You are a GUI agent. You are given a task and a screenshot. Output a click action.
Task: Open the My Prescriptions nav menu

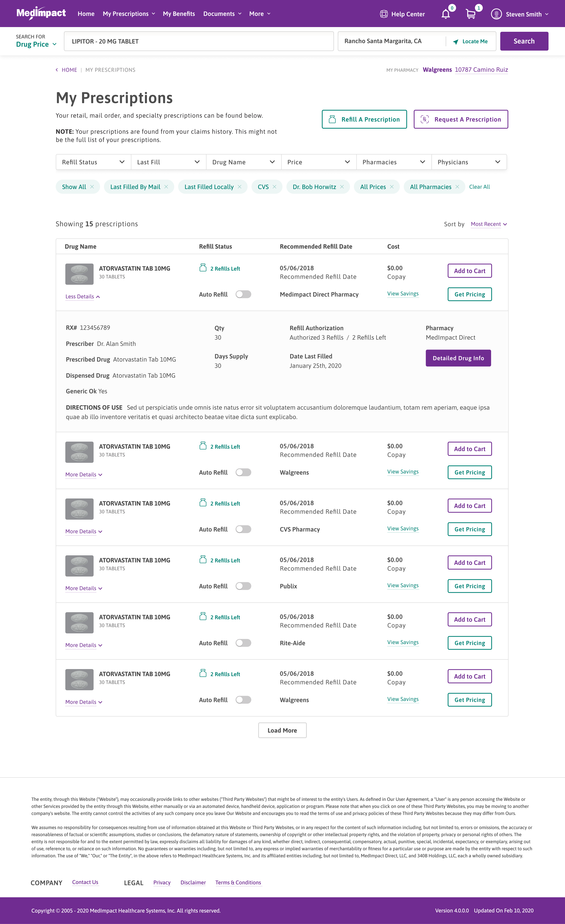[129, 14]
